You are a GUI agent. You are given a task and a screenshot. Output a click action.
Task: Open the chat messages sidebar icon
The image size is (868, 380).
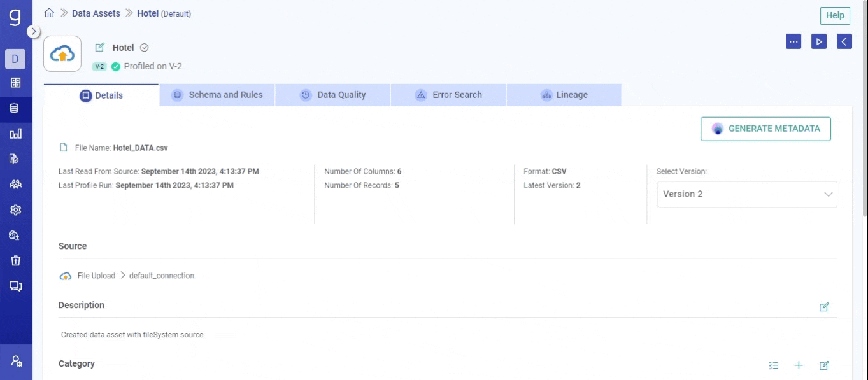click(x=15, y=286)
